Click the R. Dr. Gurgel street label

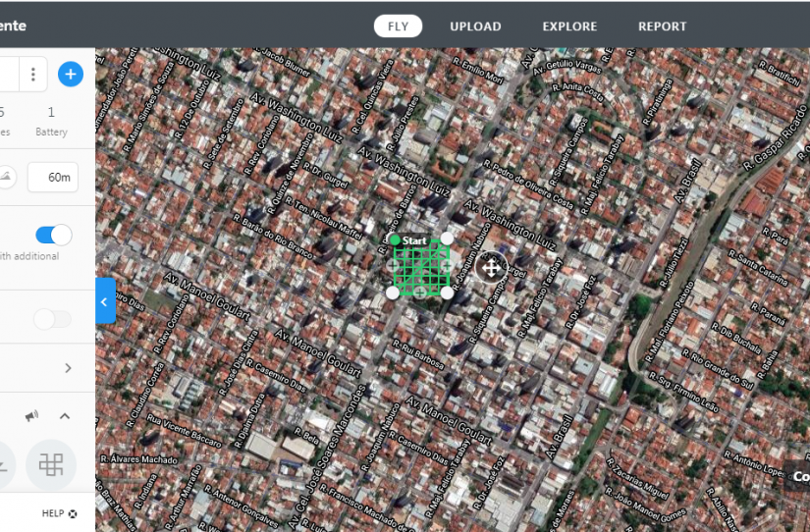point(325,175)
